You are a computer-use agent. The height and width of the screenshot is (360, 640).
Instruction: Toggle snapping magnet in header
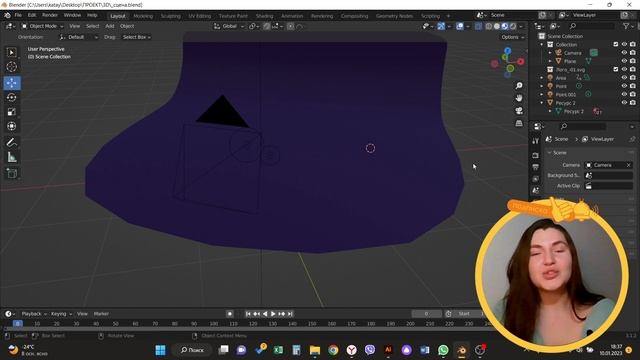[x=267, y=26]
